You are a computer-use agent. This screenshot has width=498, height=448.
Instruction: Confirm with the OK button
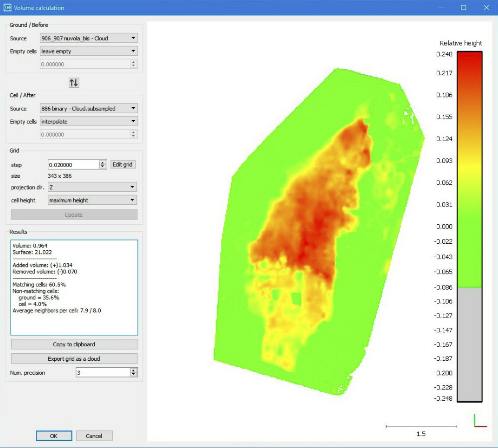[x=54, y=436]
